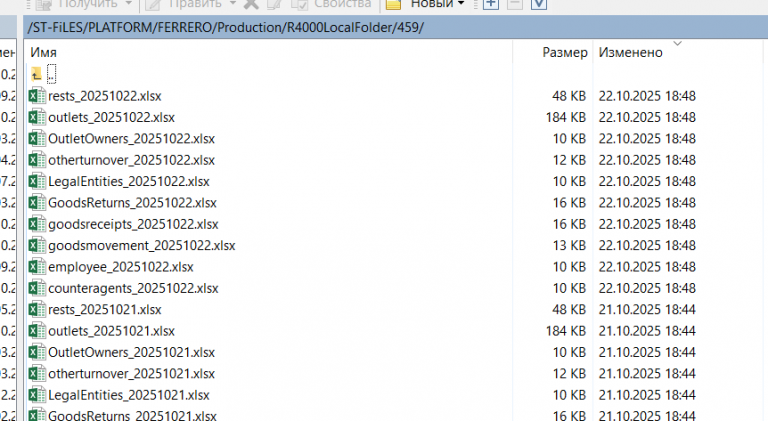Click the Excel icon of outlets_20251021.xlsx

point(37,331)
